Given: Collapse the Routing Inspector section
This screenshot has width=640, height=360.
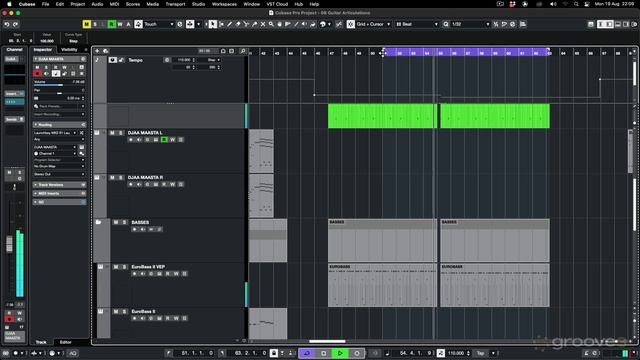Looking at the screenshot, I should coord(60,124).
